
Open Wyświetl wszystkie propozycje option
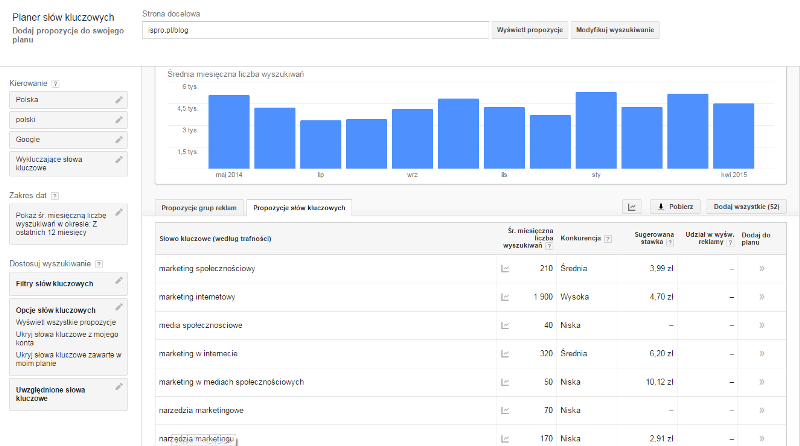click(66, 323)
